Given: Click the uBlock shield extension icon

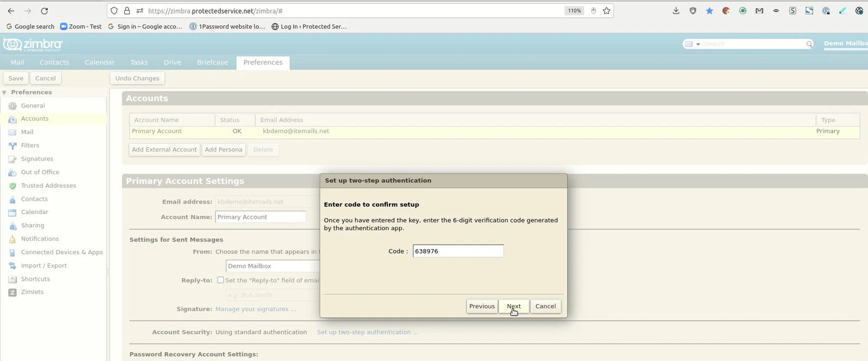Looking at the screenshot, I should tap(693, 11).
